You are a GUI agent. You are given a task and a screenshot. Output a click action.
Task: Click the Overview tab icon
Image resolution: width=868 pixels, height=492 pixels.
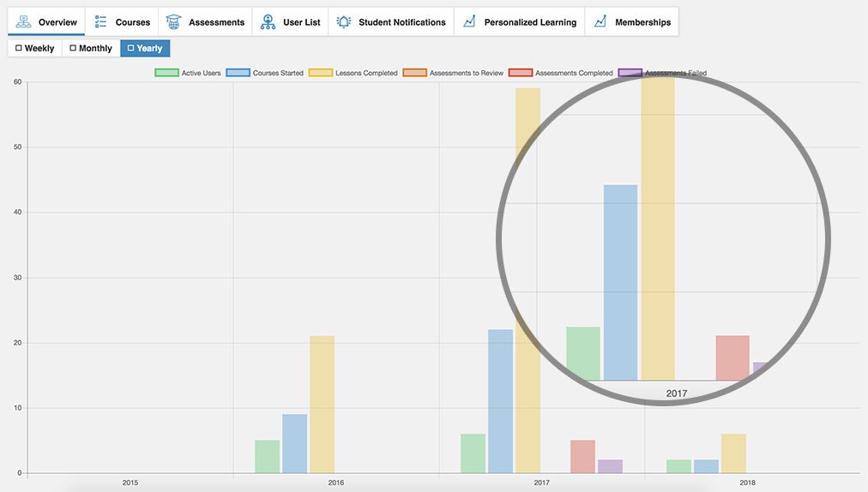tap(23, 21)
